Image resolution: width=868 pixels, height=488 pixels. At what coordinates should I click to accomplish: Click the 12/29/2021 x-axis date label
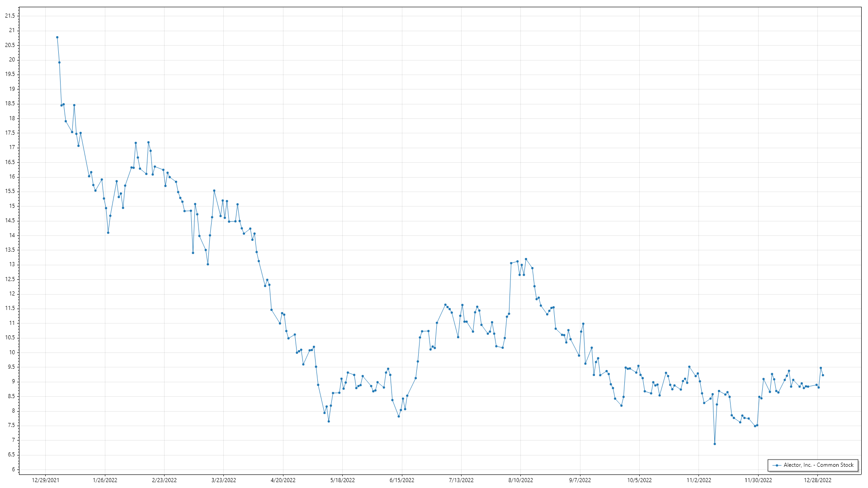tap(45, 480)
